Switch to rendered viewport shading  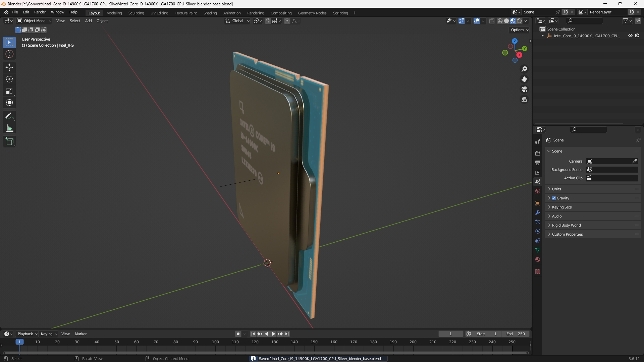point(519,21)
